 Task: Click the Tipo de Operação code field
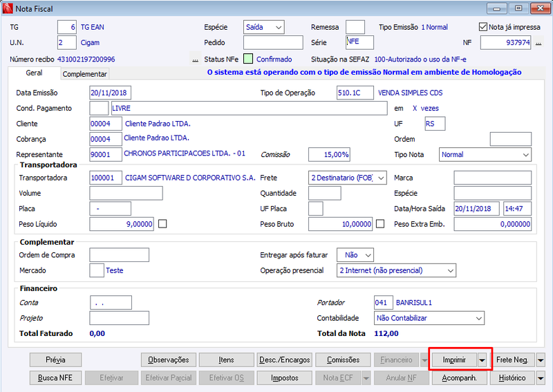[355, 93]
